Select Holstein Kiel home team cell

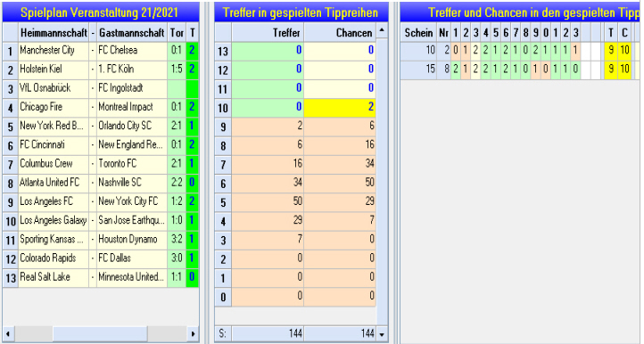(54, 70)
